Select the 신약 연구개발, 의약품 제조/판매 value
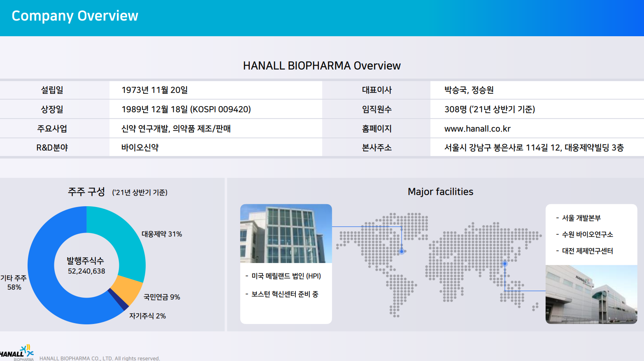644x361 pixels. 176,128
